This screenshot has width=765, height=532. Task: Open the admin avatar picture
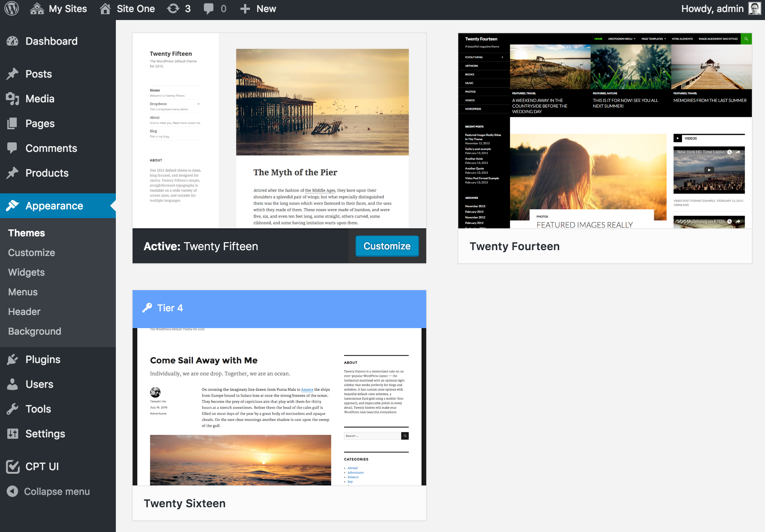coord(754,9)
